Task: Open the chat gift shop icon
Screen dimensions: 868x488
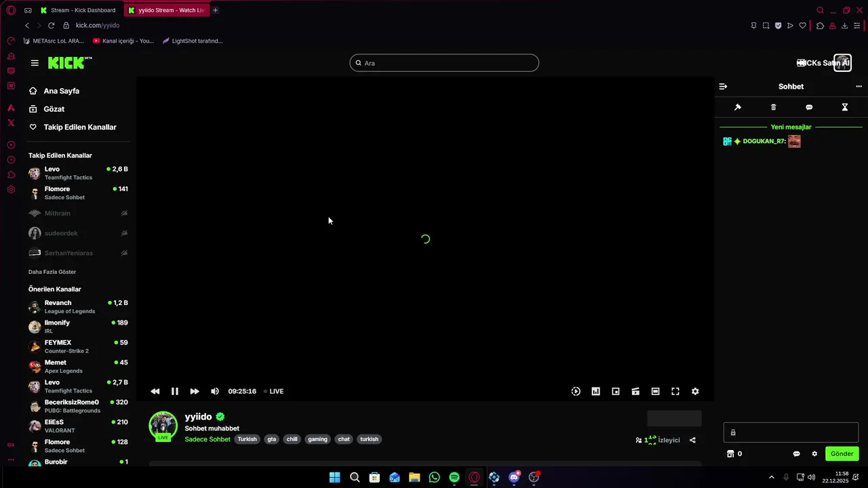Action: 730,453
